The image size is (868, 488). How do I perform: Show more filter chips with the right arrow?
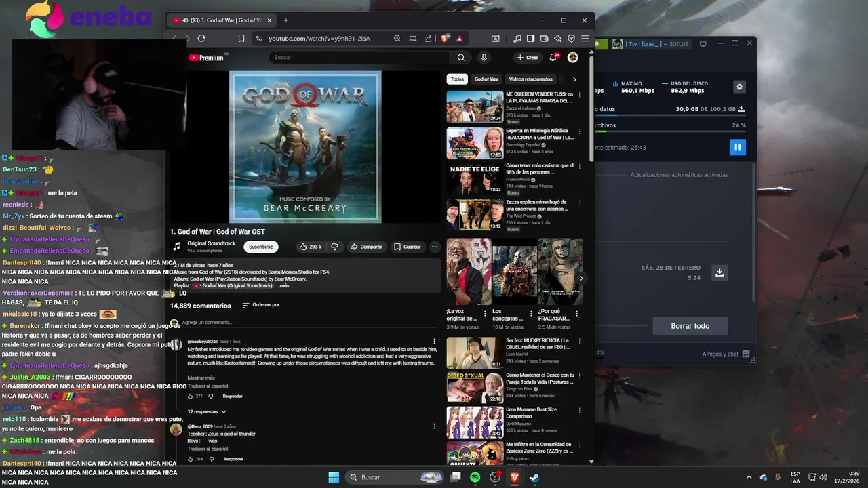click(574, 79)
